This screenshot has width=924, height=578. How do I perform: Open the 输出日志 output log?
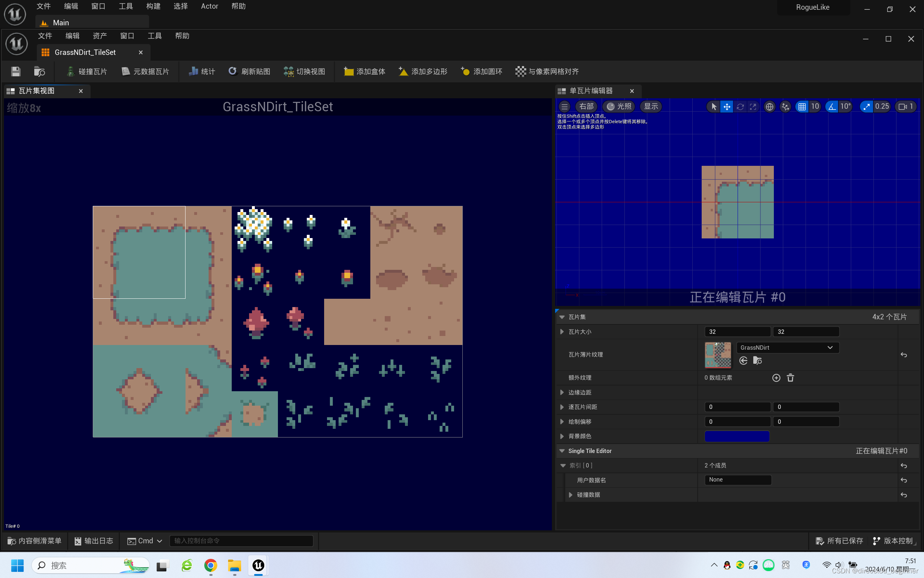tap(93, 541)
